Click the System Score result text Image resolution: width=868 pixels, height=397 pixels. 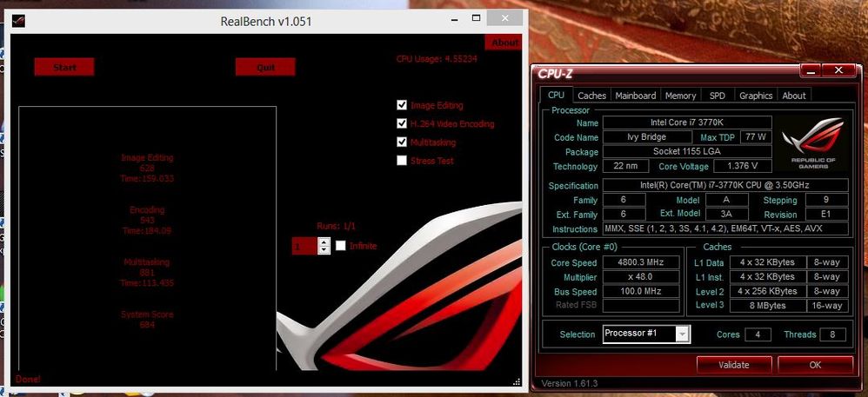[147, 320]
